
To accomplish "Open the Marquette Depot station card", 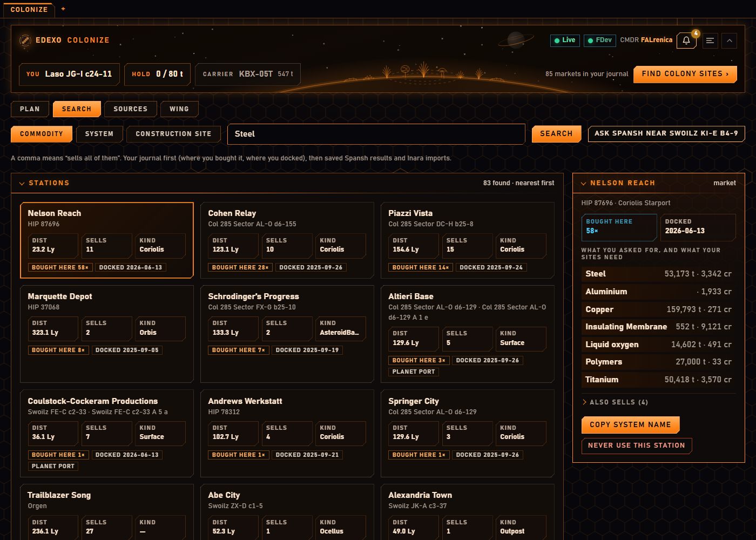I will [x=107, y=334].
